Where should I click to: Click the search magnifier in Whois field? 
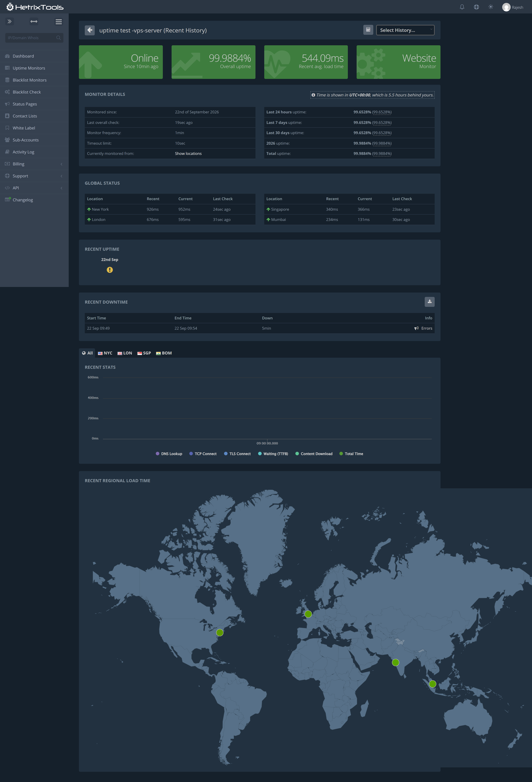pos(59,38)
